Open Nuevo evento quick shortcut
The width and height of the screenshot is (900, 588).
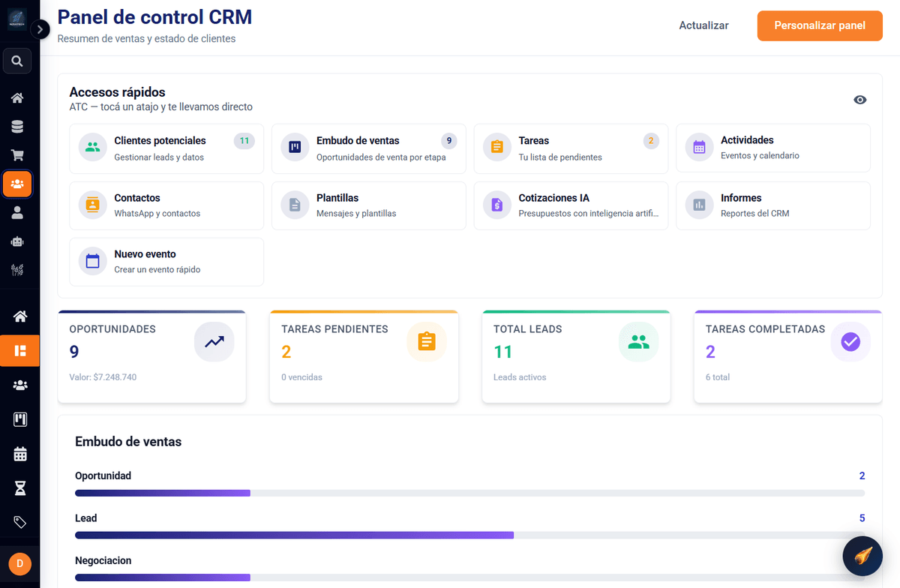click(166, 262)
